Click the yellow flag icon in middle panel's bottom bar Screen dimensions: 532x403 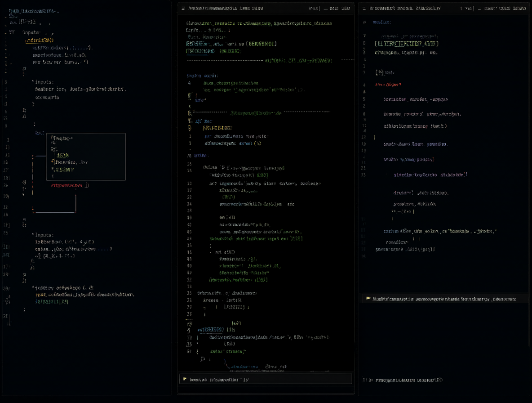(x=185, y=379)
